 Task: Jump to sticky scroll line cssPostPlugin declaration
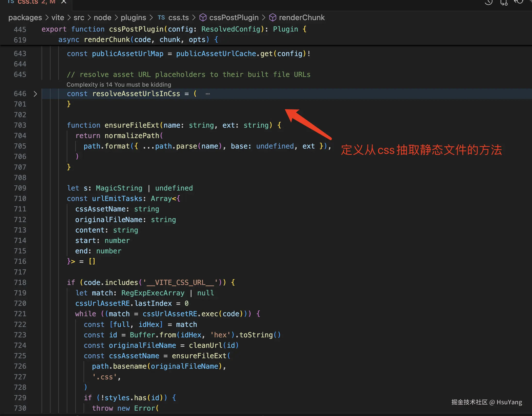pos(136,29)
